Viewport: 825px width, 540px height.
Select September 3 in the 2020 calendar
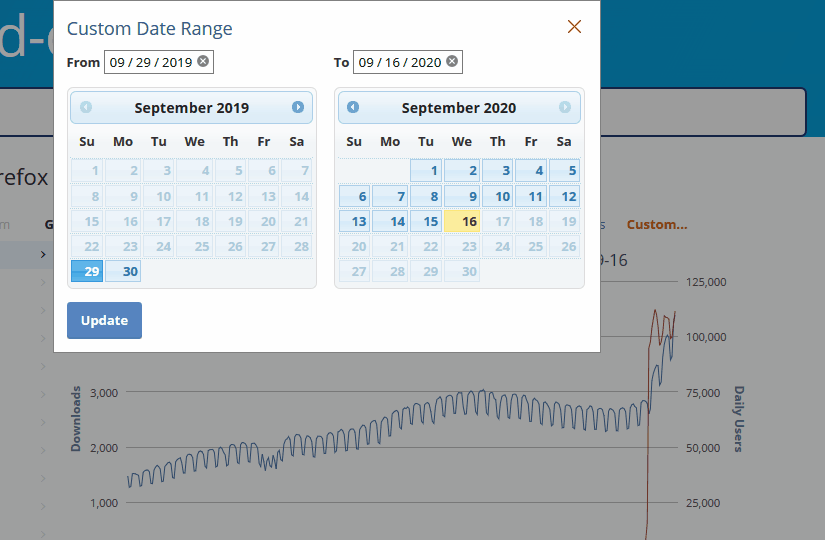[497, 170]
